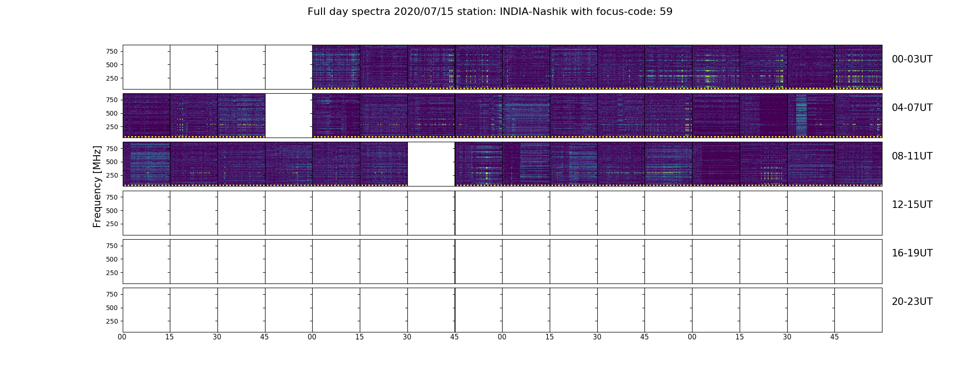Select the 500 tick of the 04-07UT row
Image resolution: width=980 pixels, height=373 pixels.
pyautogui.click(x=112, y=113)
